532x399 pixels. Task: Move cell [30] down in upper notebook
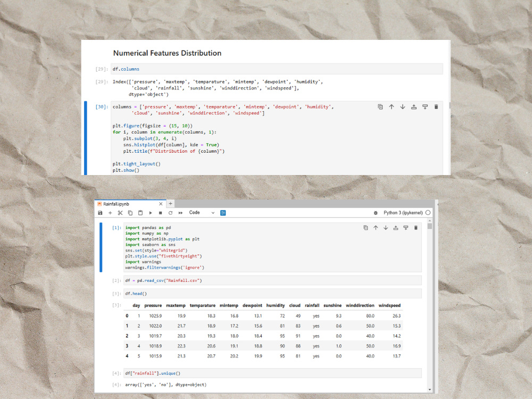[403, 107]
